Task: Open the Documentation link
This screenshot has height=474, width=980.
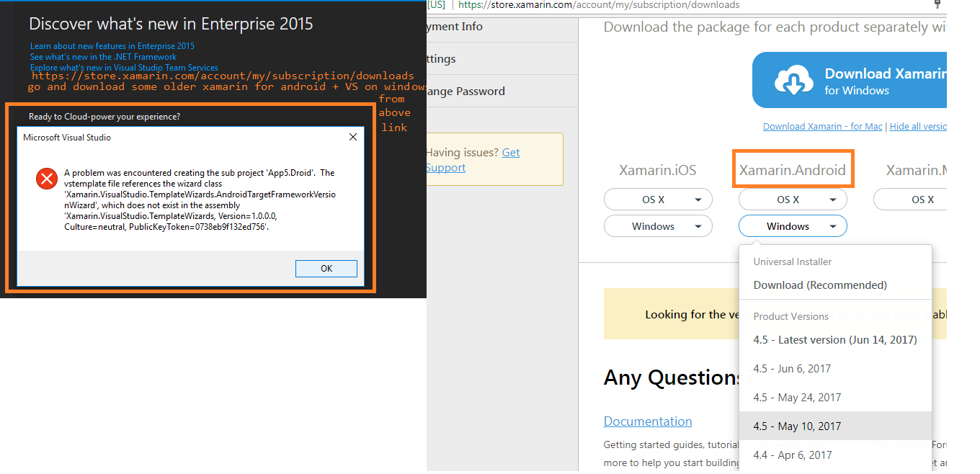Action: [x=648, y=421]
